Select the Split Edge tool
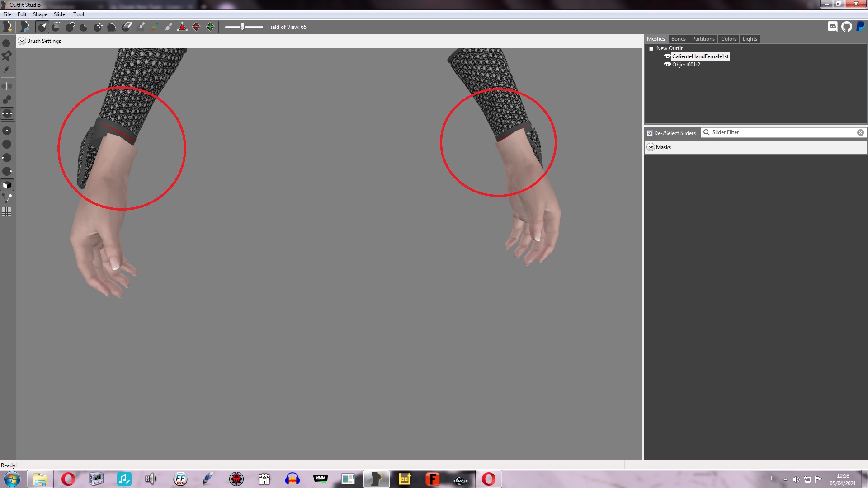This screenshot has height=488, width=868. tap(210, 27)
